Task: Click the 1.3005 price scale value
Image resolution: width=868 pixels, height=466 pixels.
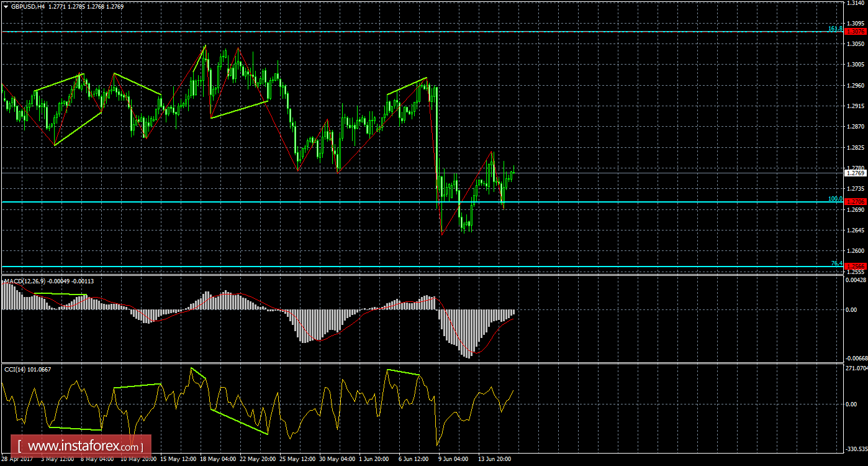Action: 856,65
